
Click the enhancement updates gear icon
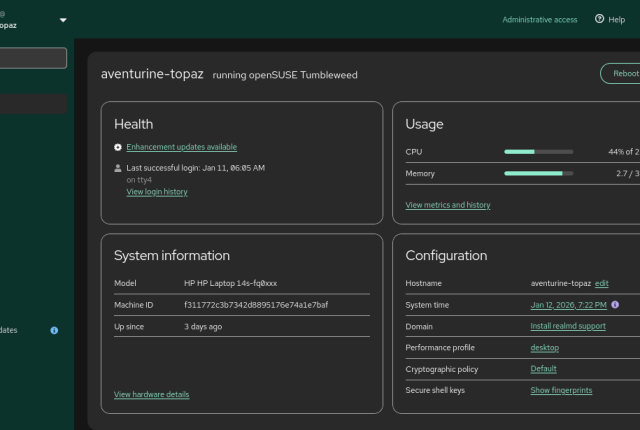point(118,147)
